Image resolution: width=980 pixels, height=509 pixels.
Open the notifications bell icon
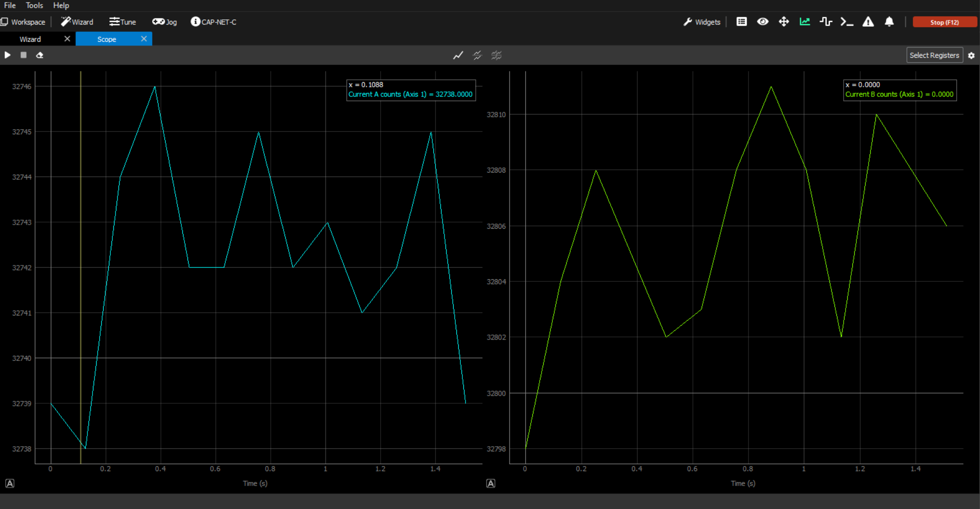coord(889,21)
